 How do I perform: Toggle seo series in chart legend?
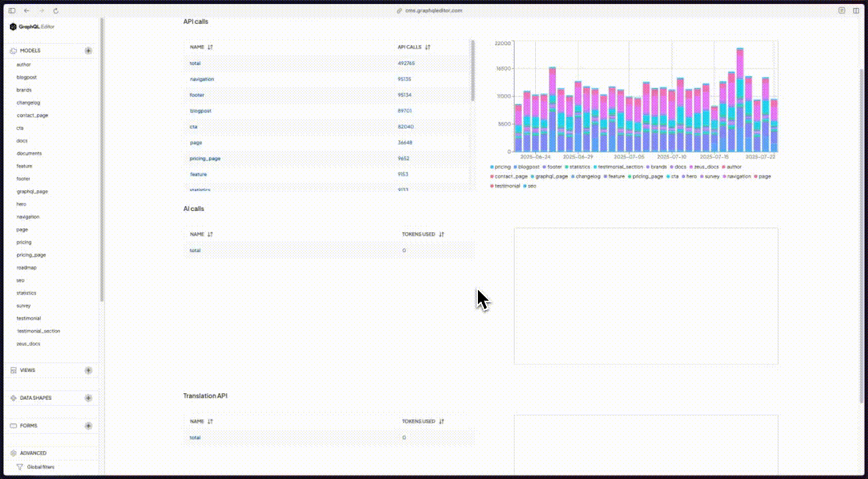pos(529,186)
